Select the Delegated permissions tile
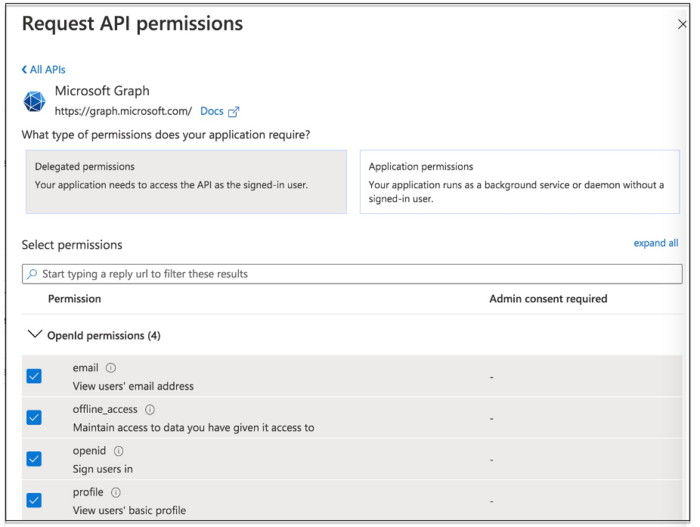 (x=186, y=182)
